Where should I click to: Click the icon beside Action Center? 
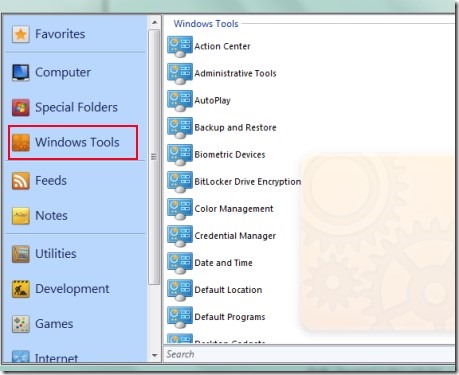click(180, 46)
